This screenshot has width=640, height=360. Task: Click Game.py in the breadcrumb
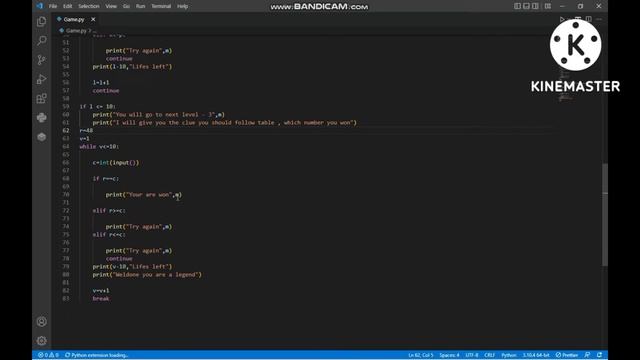pyautogui.click(x=76, y=31)
